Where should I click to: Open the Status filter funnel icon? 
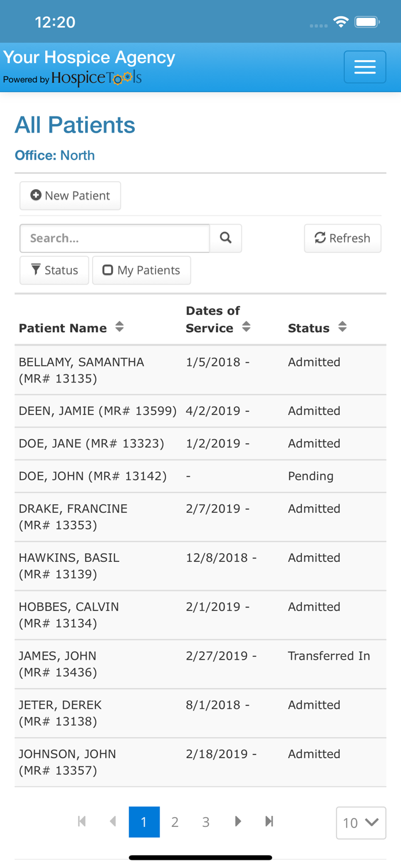(x=36, y=270)
